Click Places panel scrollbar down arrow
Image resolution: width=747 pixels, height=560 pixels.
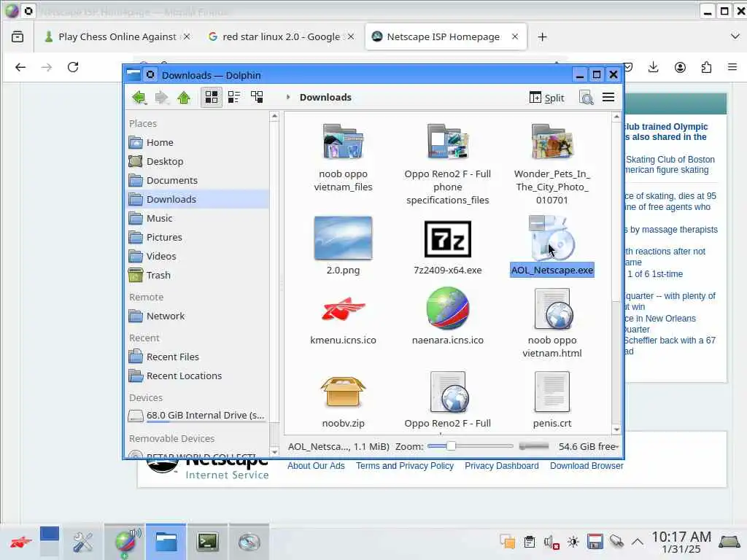[274, 452]
